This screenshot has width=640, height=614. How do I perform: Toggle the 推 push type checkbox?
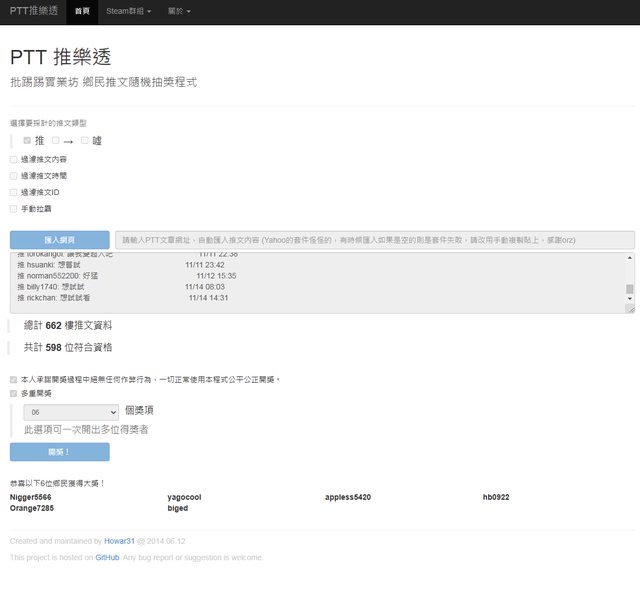[x=27, y=140]
